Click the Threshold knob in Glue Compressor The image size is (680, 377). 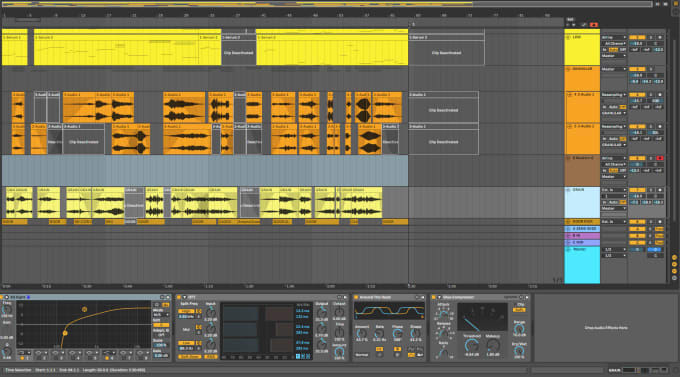click(471, 345)
